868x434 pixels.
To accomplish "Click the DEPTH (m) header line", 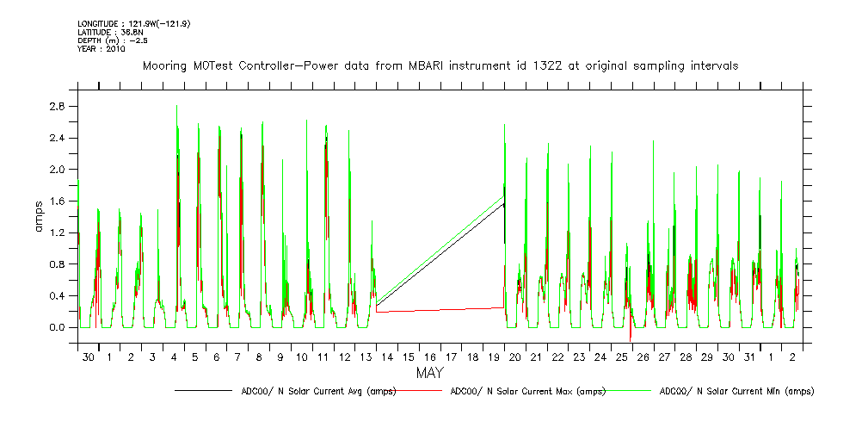I will click(x=114, y=40).
